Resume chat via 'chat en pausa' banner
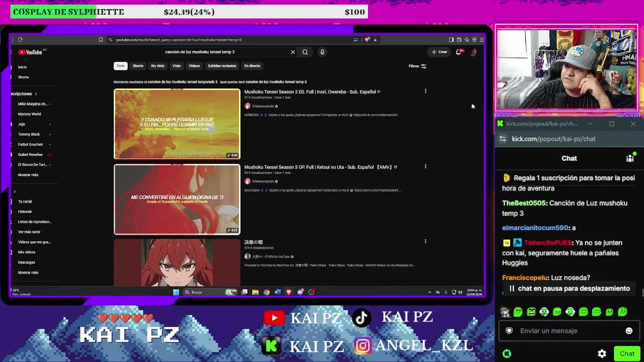This screenshot has width=644, height=362. coord(569,289)
